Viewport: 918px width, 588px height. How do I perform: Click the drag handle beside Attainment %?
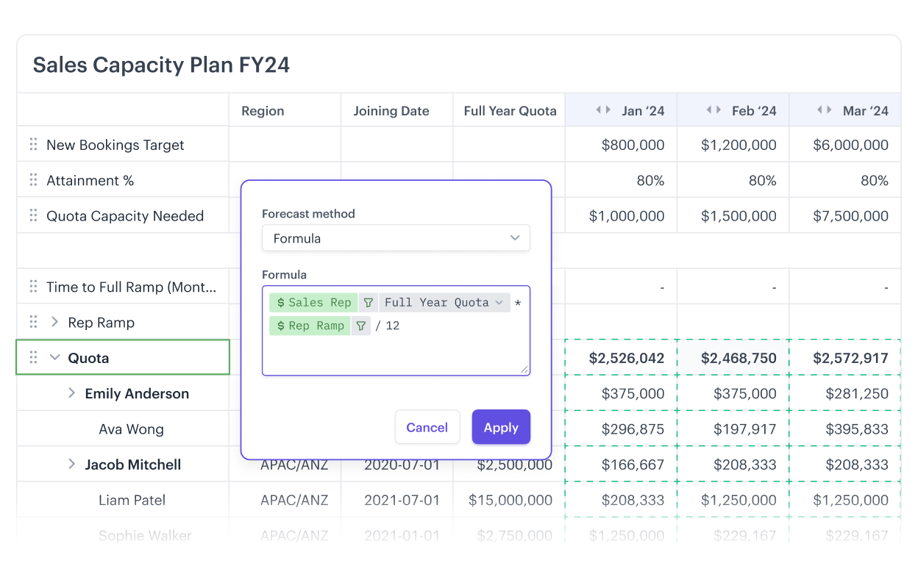[x=33, y=180]
